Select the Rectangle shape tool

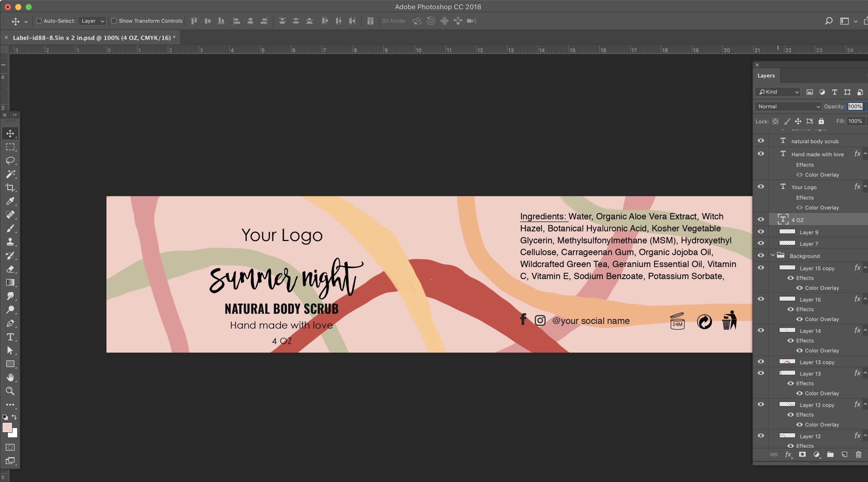tap(10, 364)
